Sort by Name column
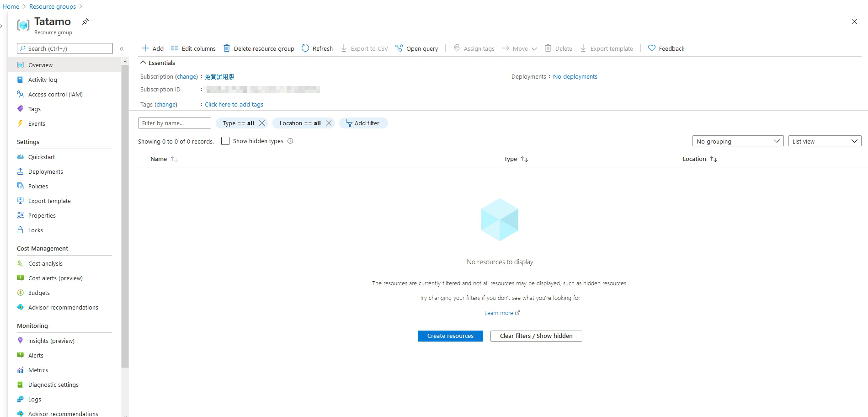 (164, 159)
